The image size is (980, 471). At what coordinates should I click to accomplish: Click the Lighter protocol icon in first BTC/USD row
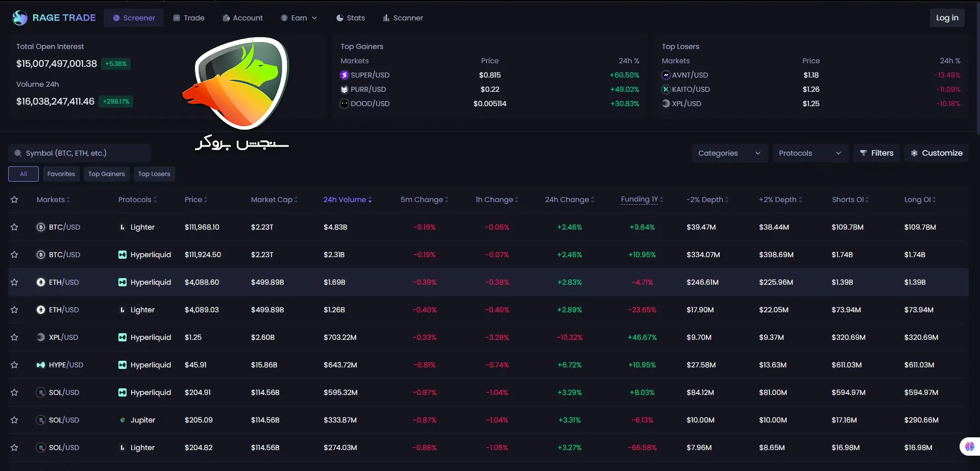tap(122, 227)
